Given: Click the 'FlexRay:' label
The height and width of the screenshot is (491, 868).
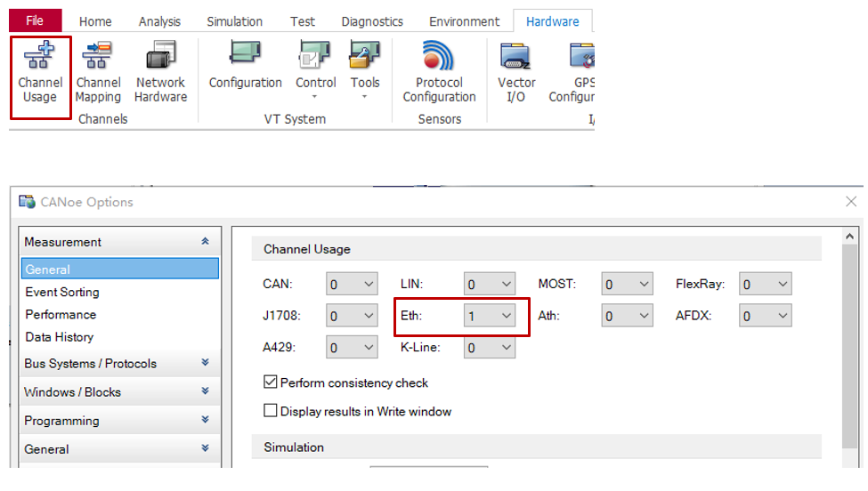Looking at the screenshot, I should coord(701,285).
